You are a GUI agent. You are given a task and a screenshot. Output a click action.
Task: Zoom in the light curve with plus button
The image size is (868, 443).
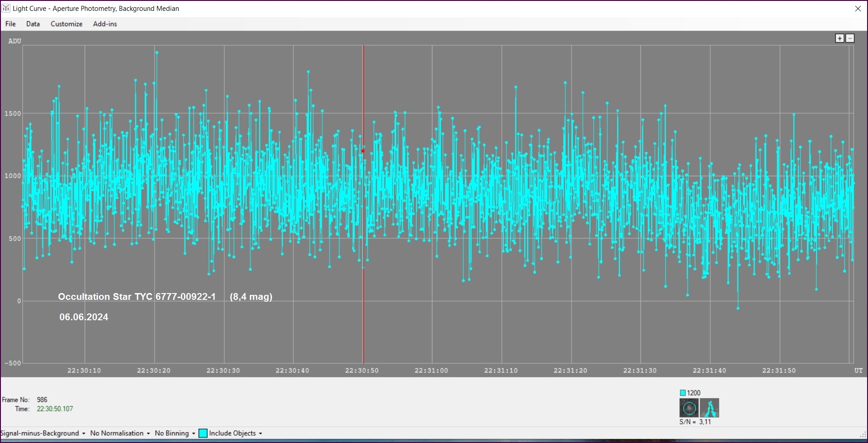point(839,39)
